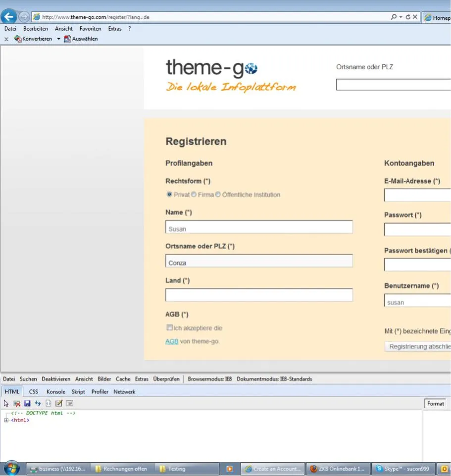This screenshot has height=476, width=451.
Task: Click the edit pencil icon
Action: pyautogui.click(x=59, y=404)
